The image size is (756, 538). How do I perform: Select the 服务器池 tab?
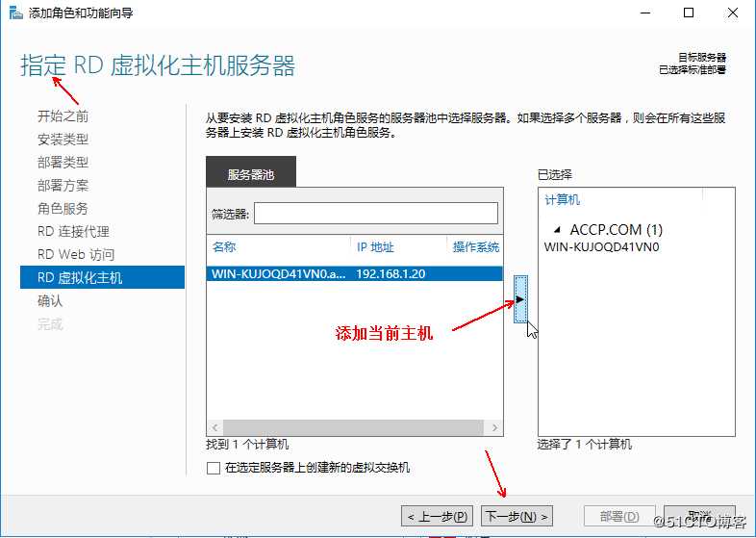click(x=251, y=172)
